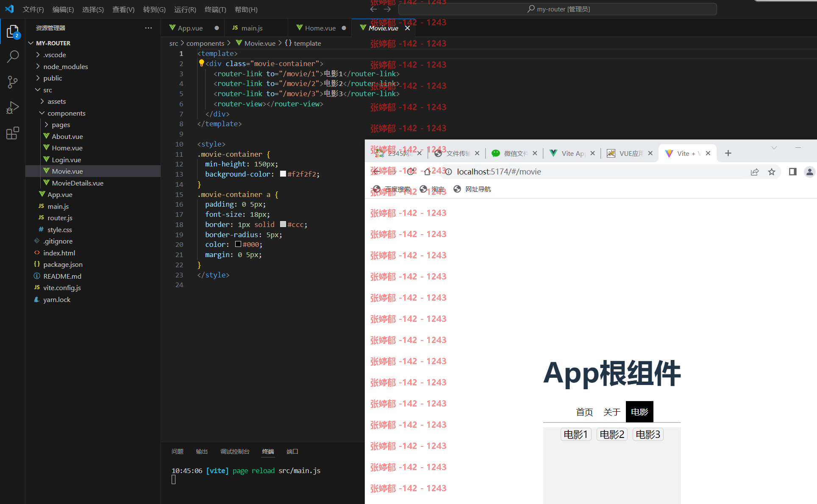Image resolution: width=817 pixels, height=504 pixels.
Task: Expand the pages folder
Action: pyautogui.click(x=46, y=125)
